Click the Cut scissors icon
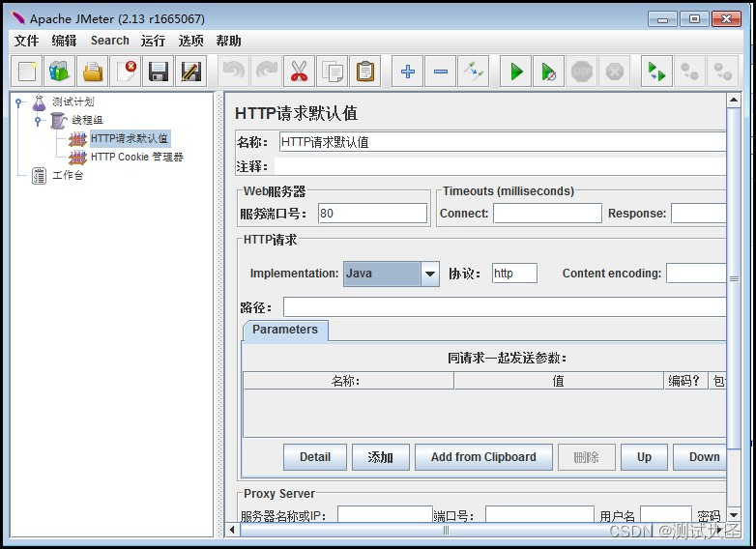The height and width of the screenshot is (549, 756). [x=300, y=72]
